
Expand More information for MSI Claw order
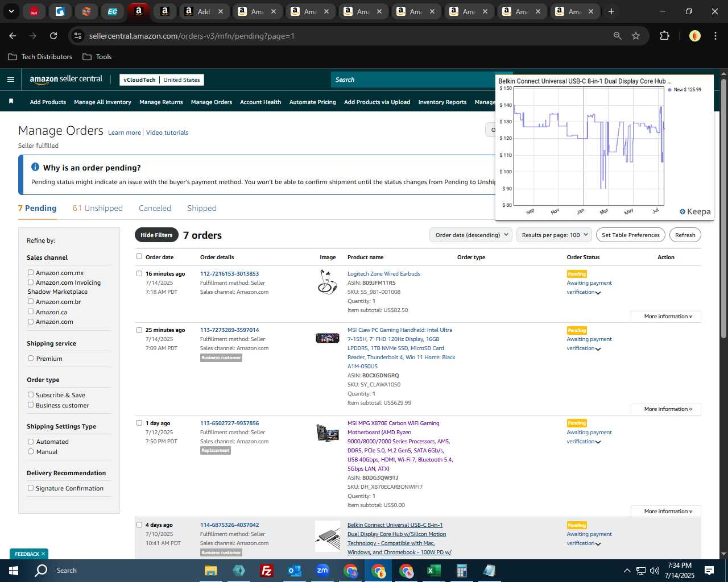666,409
